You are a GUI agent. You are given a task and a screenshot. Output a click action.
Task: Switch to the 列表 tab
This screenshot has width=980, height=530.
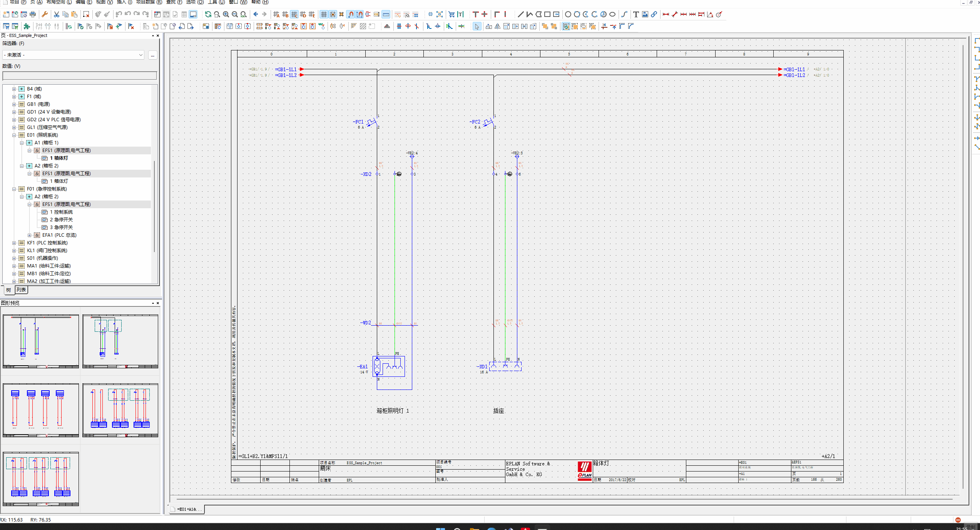click(x=21, y=290)
